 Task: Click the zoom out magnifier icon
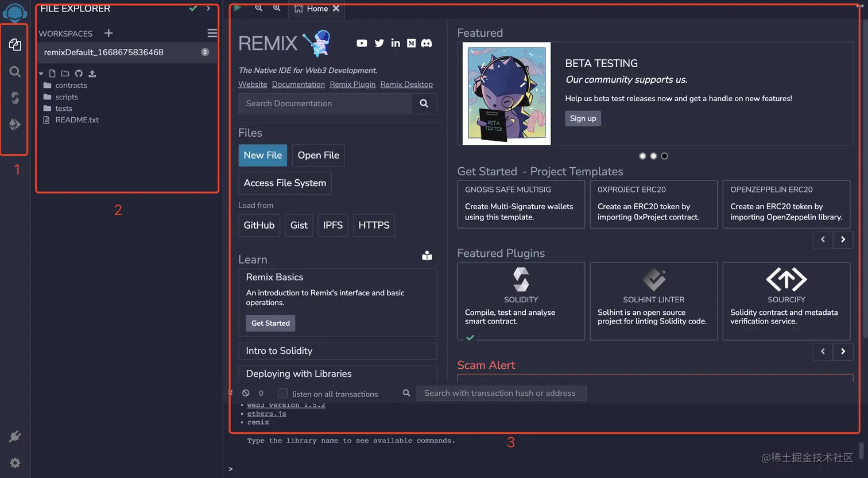[x=259, y=8]
